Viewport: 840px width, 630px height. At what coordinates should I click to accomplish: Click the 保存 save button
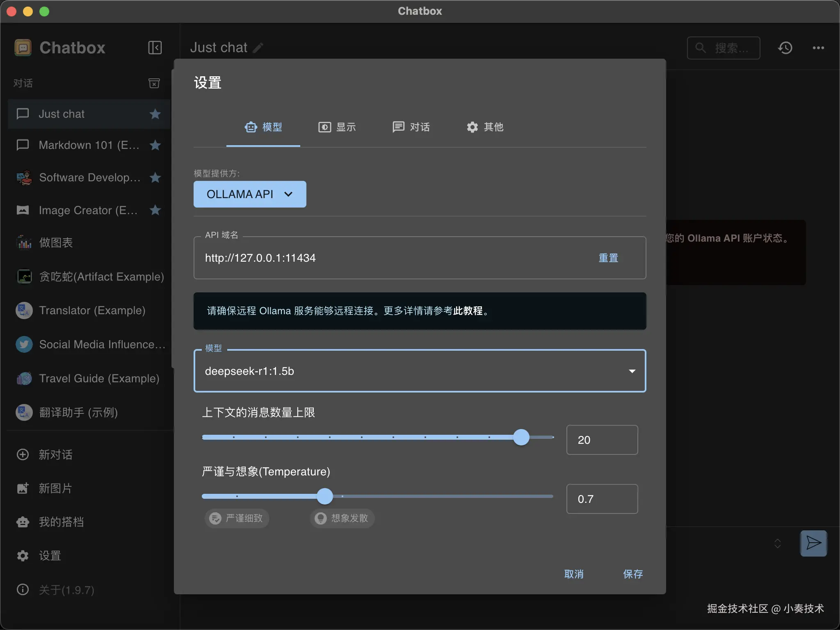(632, 574)
